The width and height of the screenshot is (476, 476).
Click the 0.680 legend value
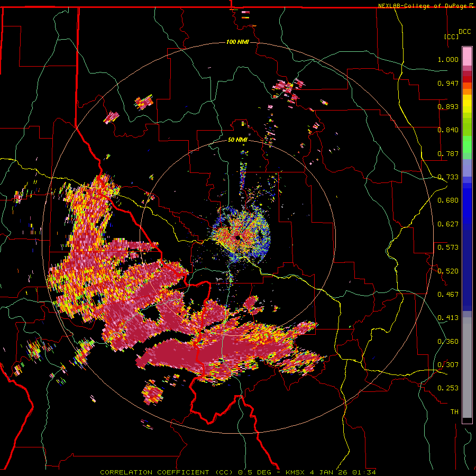point(448,200)
